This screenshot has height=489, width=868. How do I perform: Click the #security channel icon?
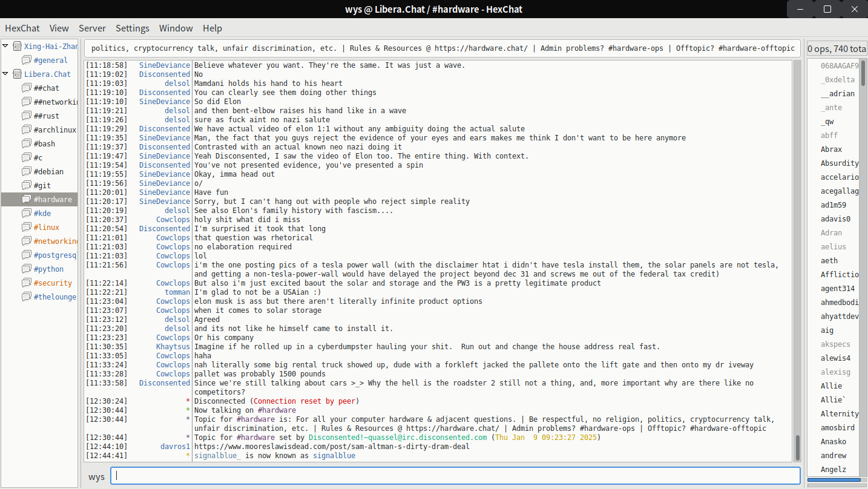[x=27, y=283]
